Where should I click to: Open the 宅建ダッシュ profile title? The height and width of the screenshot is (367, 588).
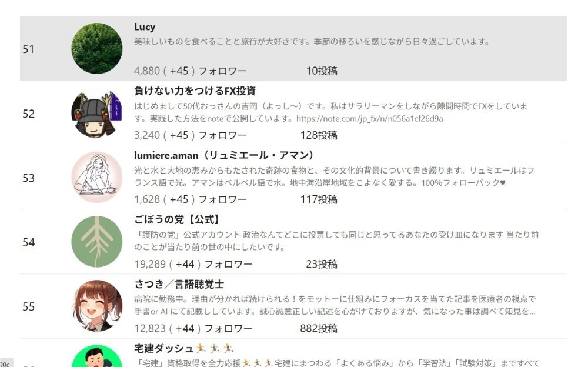pos(183,349)
